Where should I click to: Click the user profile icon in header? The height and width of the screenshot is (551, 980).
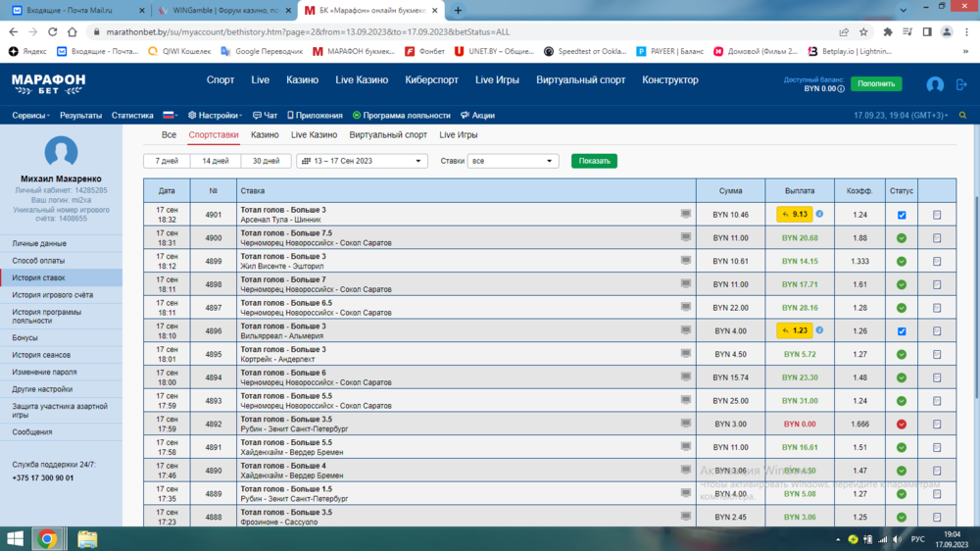[x=935, y=85]
